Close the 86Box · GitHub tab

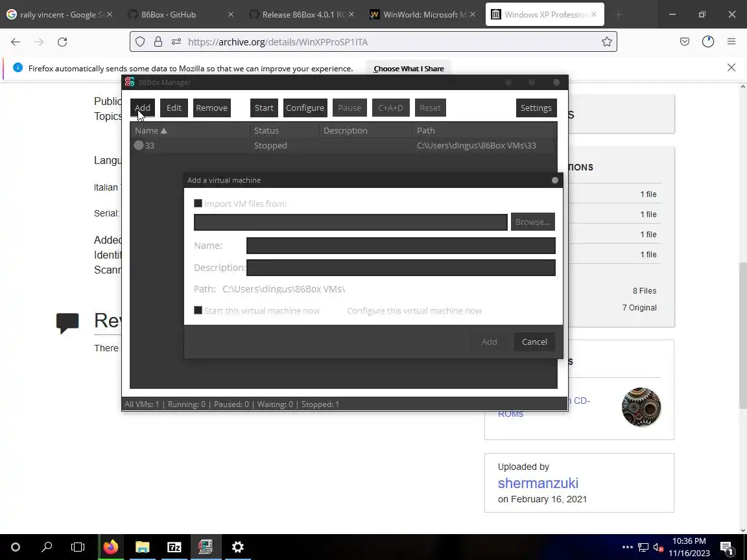(231, 15)
